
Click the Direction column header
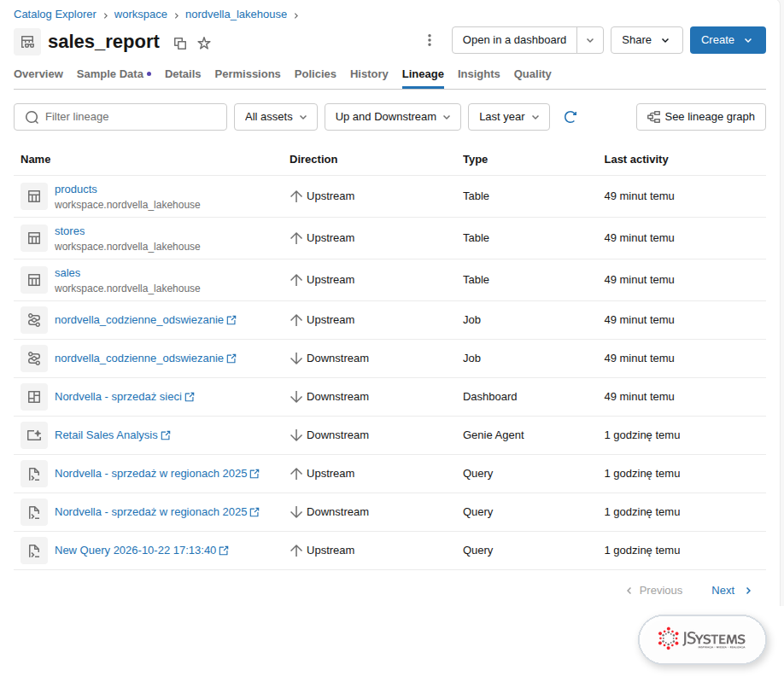[313, 160]
